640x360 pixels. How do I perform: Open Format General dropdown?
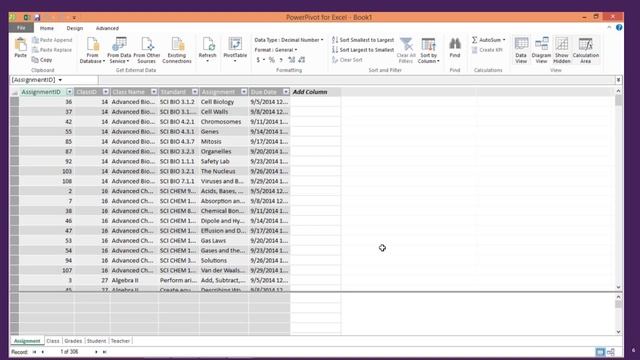coord(276,50)
